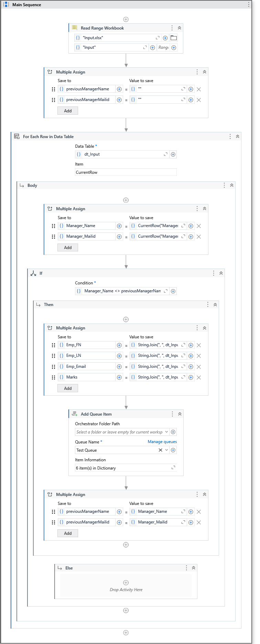The width and height of the screenshot is (260, 644).
Task: Click the add activity plus above Read Range Workbook
Action: pyautogui.click(x=126, y=20)
